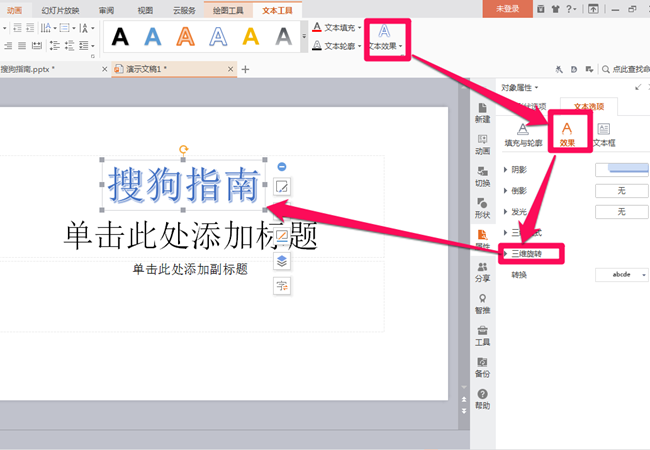This screenshot has width=650, height=450.
Task: Switch to 云服务 ribbon tab
Action: pos(184,10)
